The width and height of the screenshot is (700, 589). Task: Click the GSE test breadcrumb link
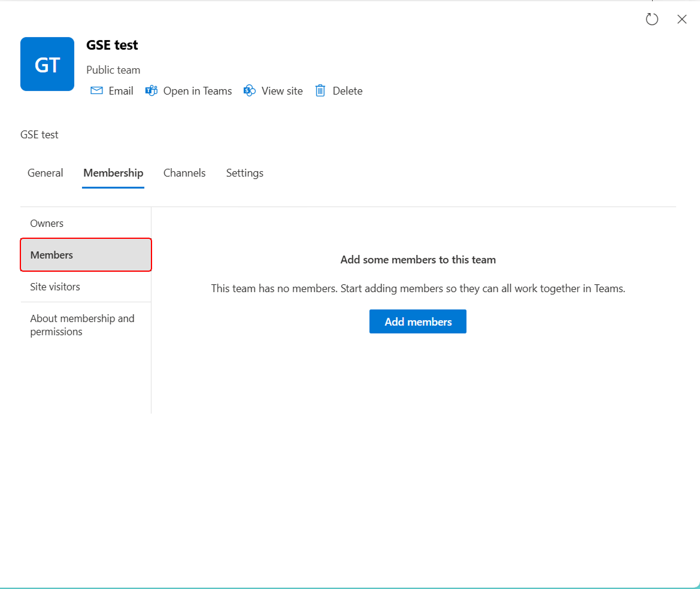[39, 134]
